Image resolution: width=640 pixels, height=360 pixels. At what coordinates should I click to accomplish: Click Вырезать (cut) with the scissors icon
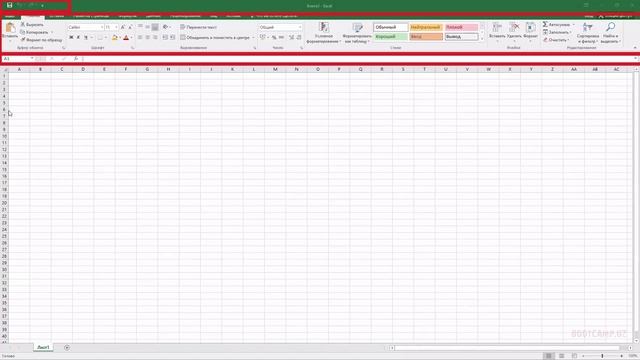(x=32, y=24)
